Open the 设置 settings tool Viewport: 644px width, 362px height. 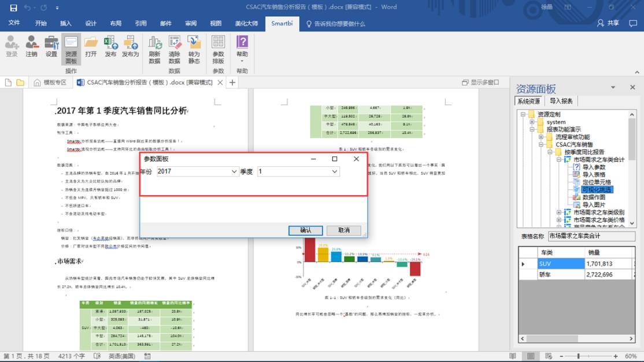(51, 46)
